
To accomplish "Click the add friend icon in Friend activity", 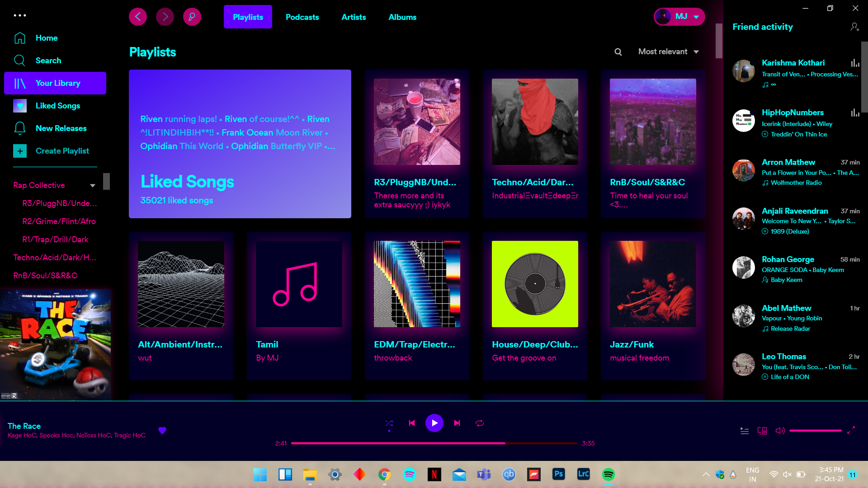I will click(855, 27).
